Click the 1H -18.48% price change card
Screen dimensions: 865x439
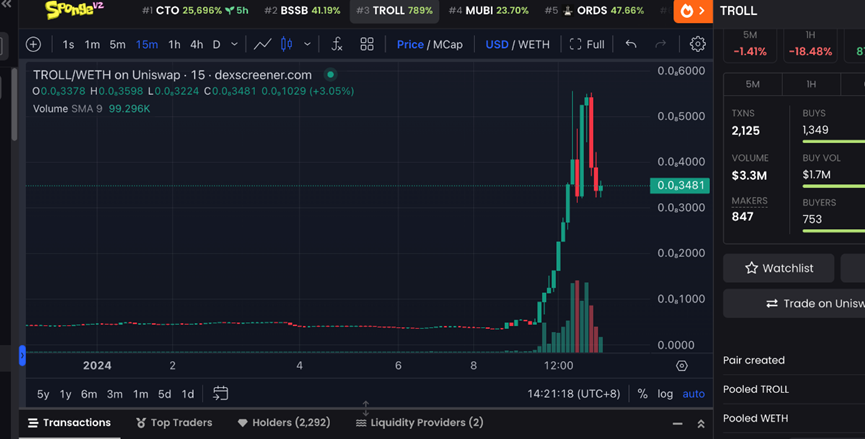[810, 44]
